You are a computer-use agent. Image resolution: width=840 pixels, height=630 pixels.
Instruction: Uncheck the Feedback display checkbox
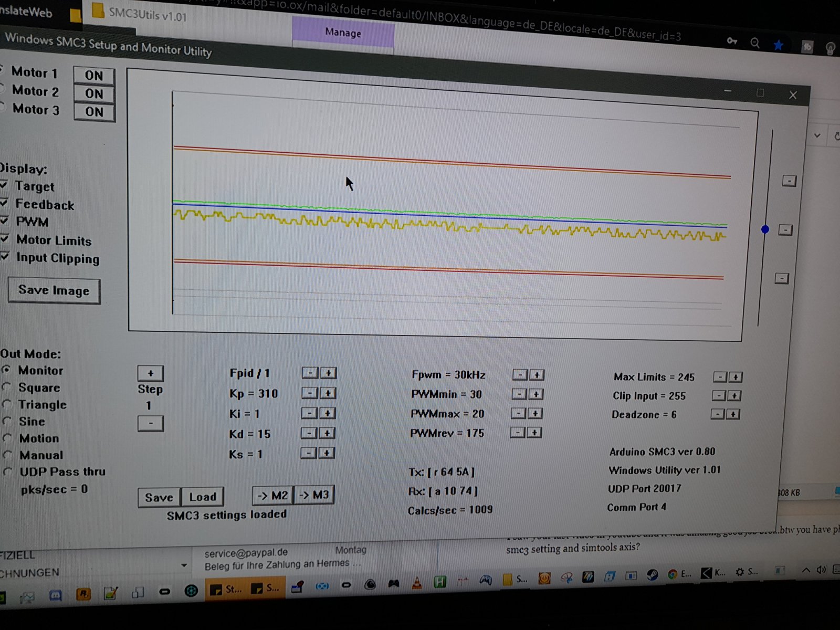click(3, 203)
